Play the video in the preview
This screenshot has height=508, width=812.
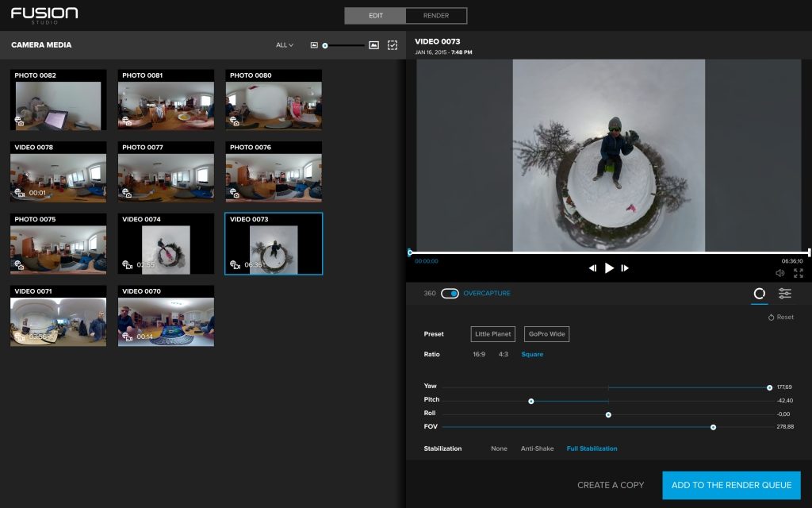[x=609, y=268]
